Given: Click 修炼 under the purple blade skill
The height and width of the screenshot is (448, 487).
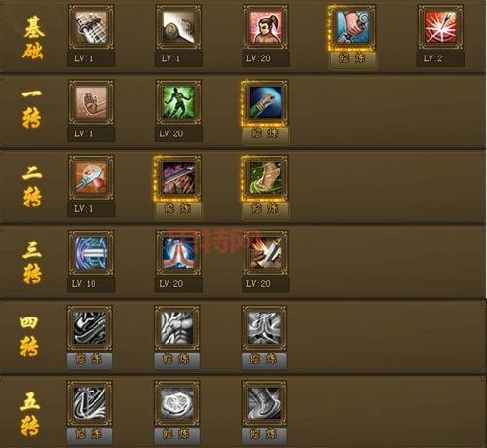Looking at the screenshot, I should 178,208.
